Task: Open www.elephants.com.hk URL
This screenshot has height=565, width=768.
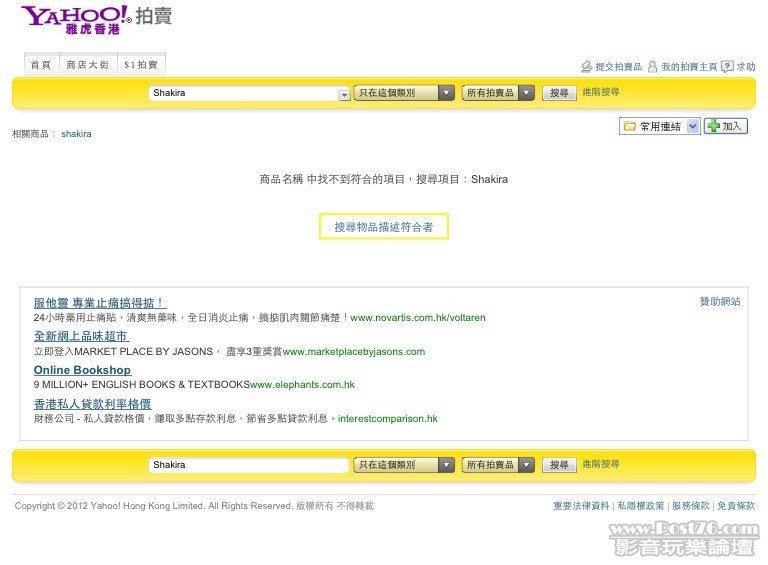Action: (302, 385)
